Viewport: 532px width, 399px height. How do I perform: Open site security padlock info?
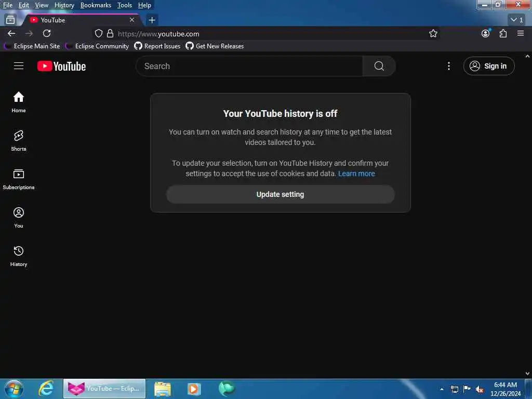110,33
